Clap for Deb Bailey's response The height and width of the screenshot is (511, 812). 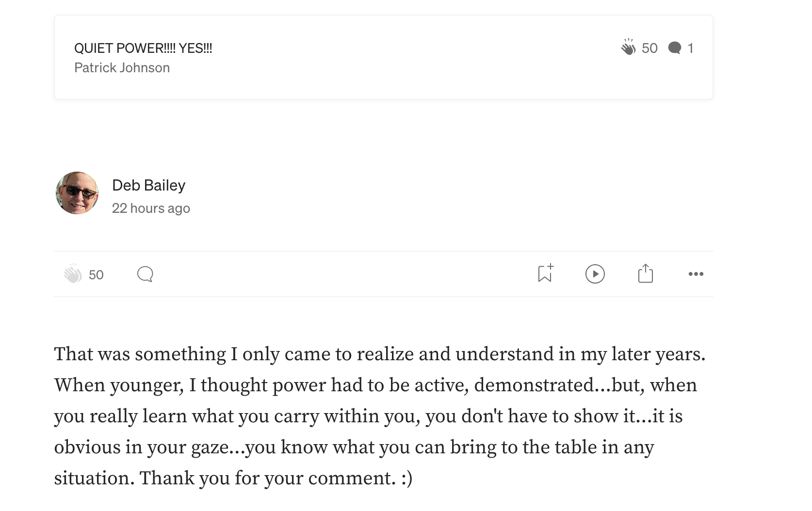73,274
